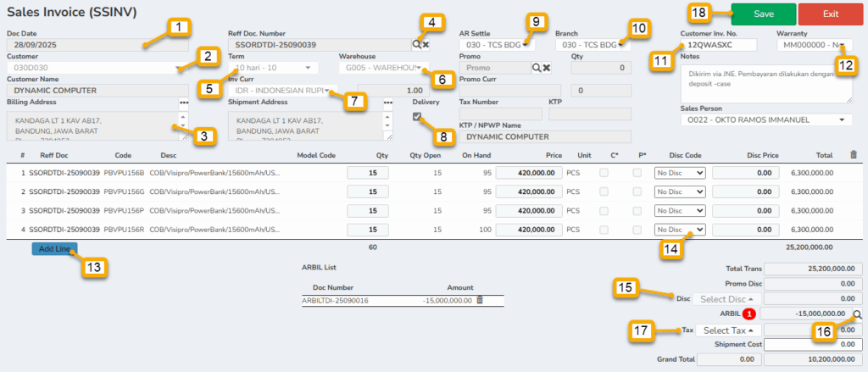The image size is (868, 372).
Task: Open Billing Address ellipsis menu
Action: click(x=183, y=103)
